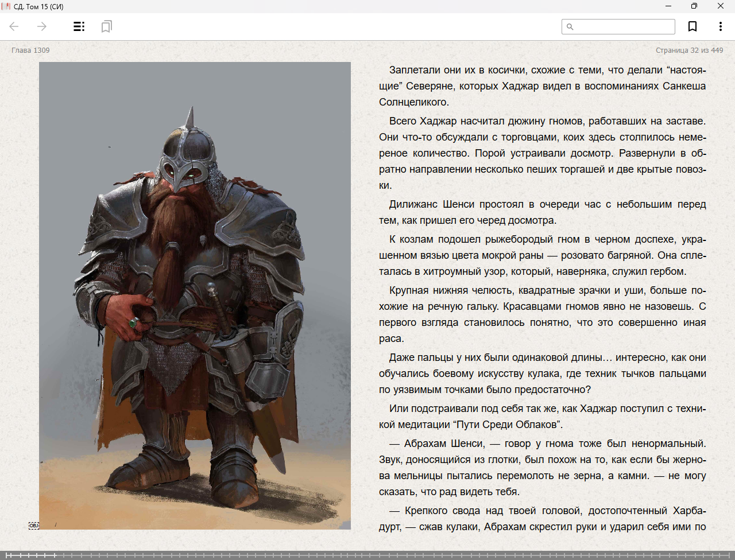Click the paragraph starting 'Всего Хаджар насчитал'
This screenshot has width=735, height=560.
[542, 153]
